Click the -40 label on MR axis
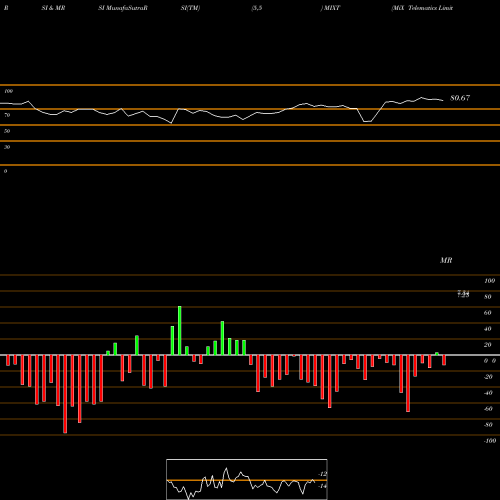Viewport: 500px width, 500px height. [x=488, y=393]
